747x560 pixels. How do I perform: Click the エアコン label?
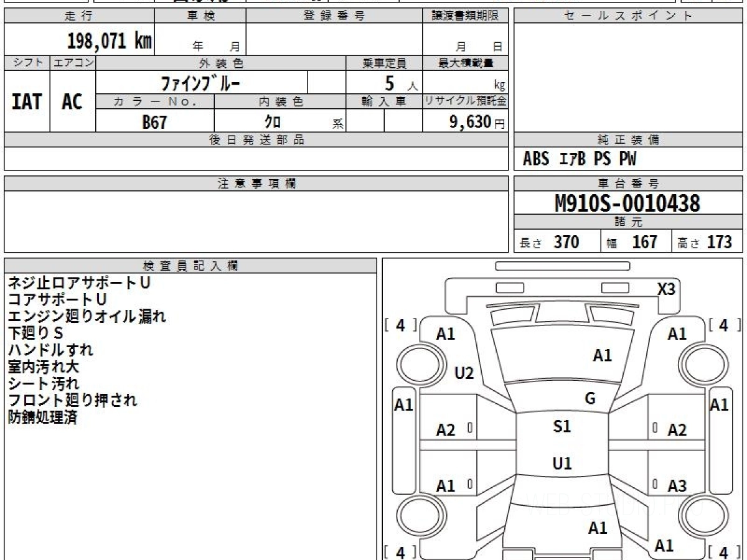coord(73,63)
